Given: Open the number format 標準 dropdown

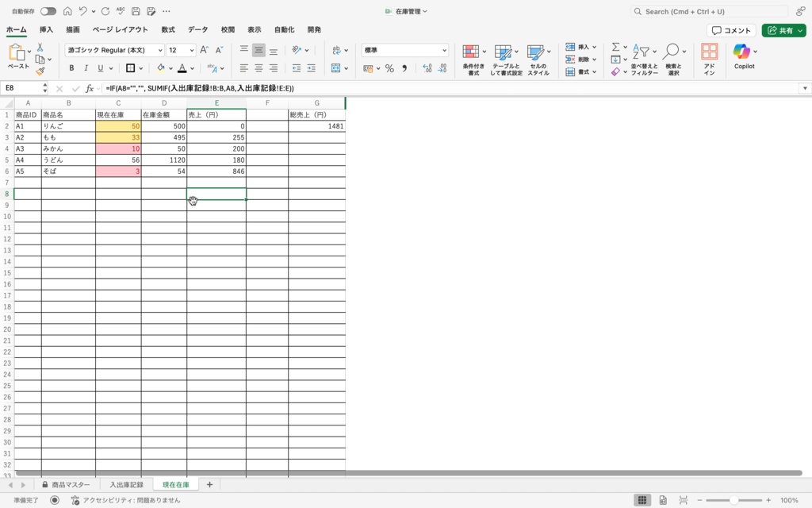Looking at the screenshot, I should click(x=444, y=50).
